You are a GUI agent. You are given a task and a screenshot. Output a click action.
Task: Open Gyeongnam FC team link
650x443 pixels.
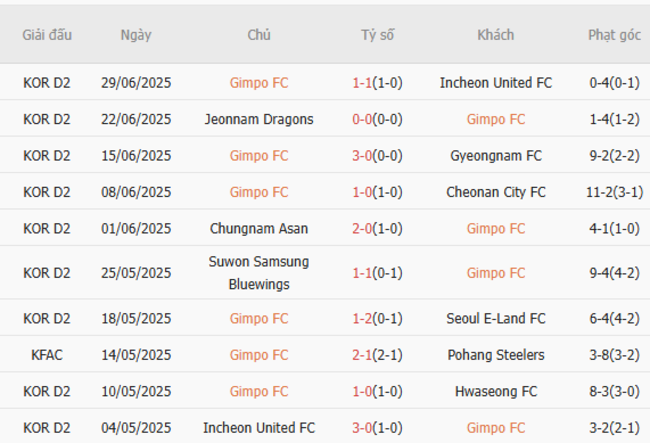[496, 155]
